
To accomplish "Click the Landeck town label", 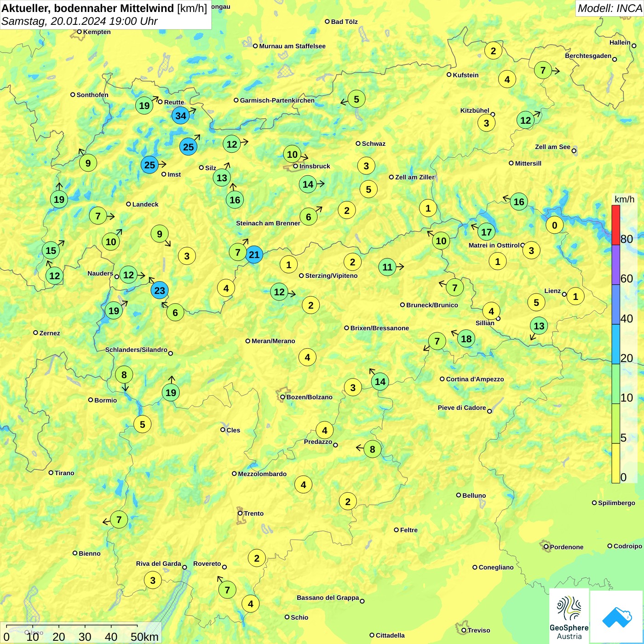I will point(145,204).
